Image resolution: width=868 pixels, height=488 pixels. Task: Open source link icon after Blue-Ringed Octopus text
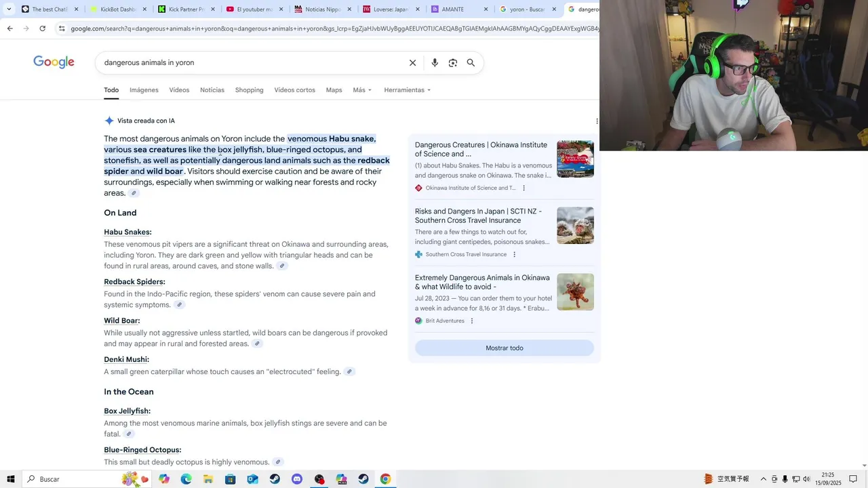277,462
